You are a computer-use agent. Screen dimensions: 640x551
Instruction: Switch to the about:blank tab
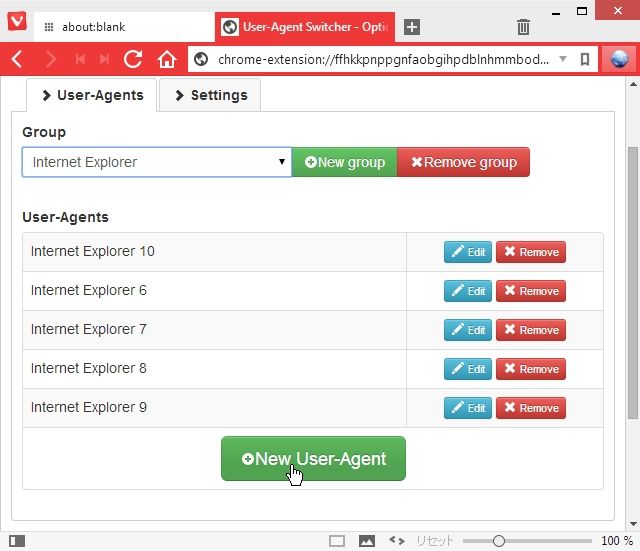click(124, 27)
